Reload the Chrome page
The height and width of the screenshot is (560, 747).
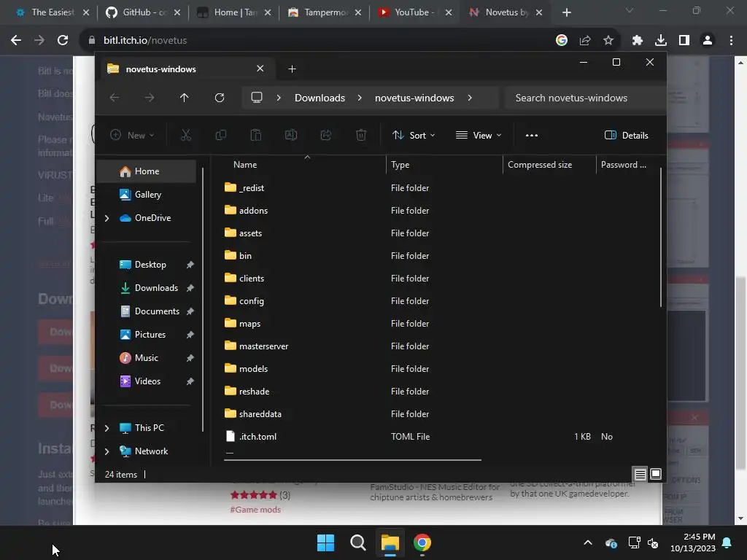(x=63, y=41)
